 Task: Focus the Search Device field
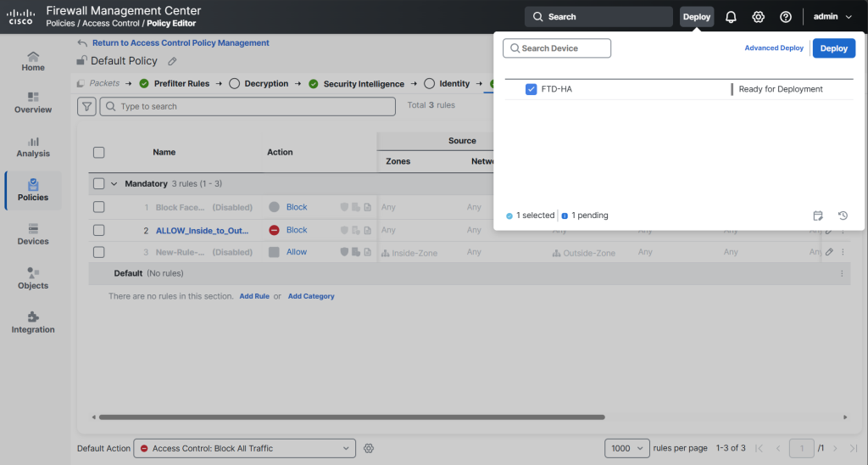point(557,48)
